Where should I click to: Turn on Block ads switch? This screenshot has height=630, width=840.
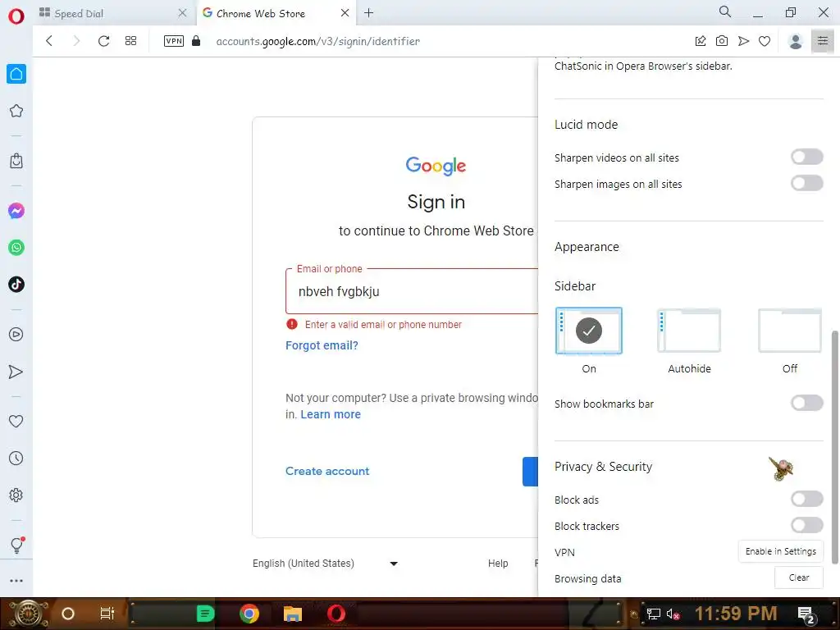(807, 499)
